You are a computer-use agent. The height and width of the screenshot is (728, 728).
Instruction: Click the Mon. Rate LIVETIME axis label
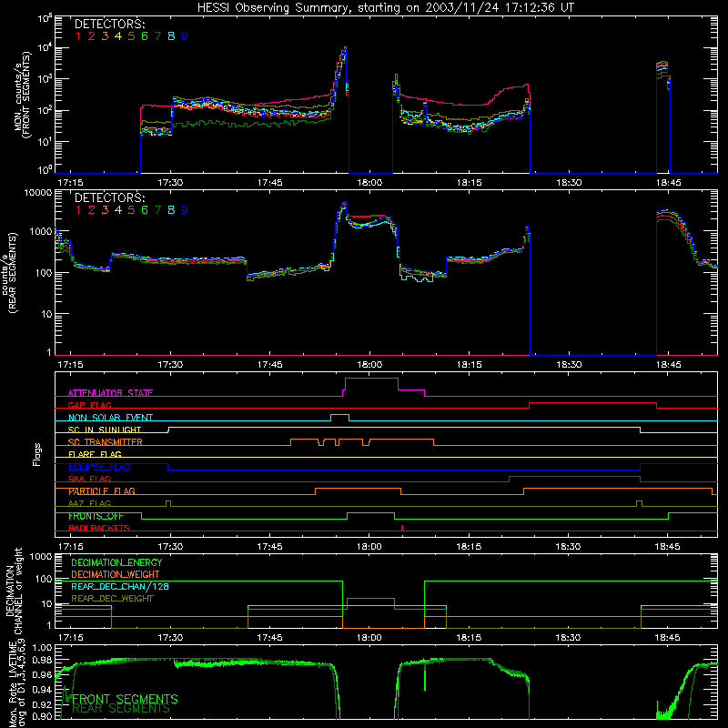pyautogui.click(x=16, y=682)
